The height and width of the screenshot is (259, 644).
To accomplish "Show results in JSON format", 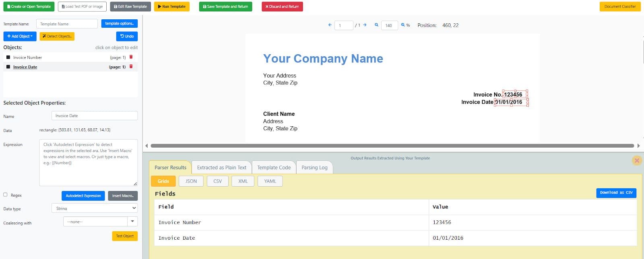I will click(191, 181).
